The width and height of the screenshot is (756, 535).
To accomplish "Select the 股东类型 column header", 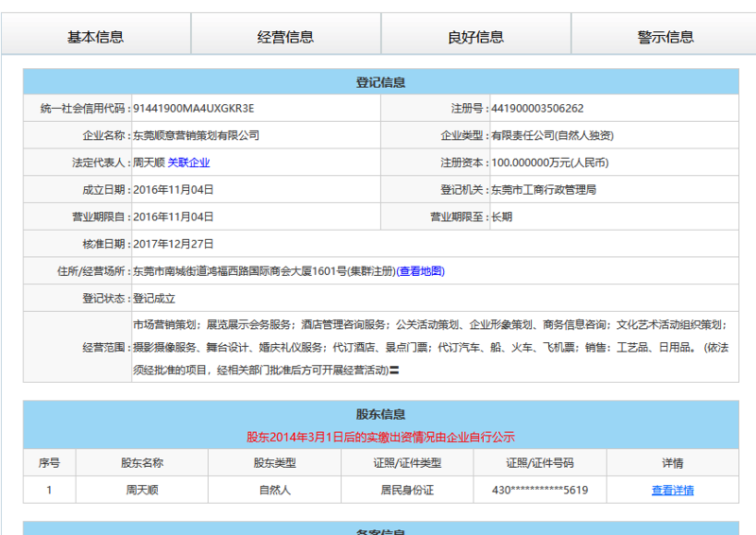I will 275,463.
